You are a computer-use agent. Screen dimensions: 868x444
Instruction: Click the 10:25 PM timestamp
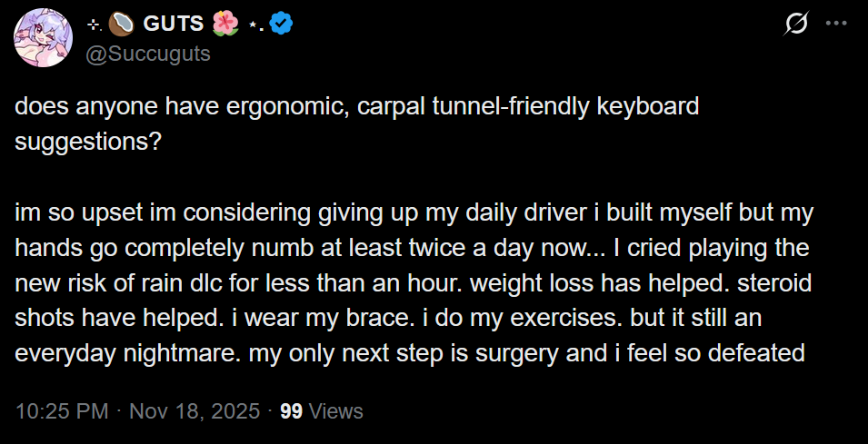click(x=62, y=411)
